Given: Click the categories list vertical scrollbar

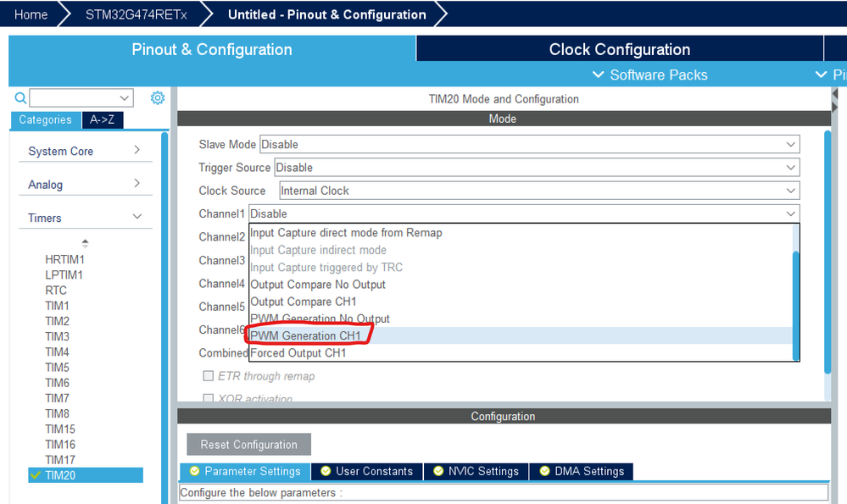Looking at the screenshot, I should coord(164,318).
